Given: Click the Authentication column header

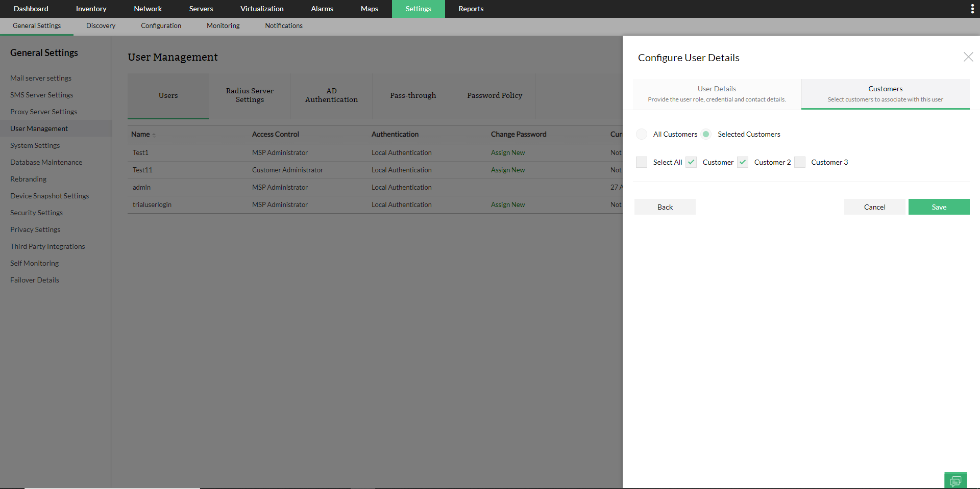Looking at the screenshot, I should point(395,134).
